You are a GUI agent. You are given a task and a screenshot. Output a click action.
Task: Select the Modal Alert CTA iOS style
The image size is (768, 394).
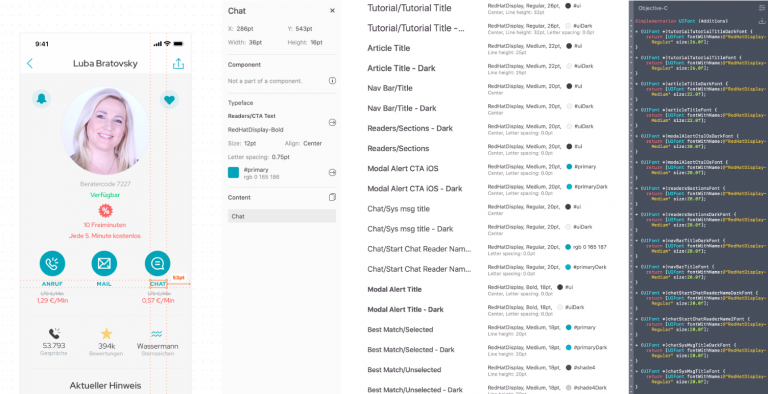[403, 169]
